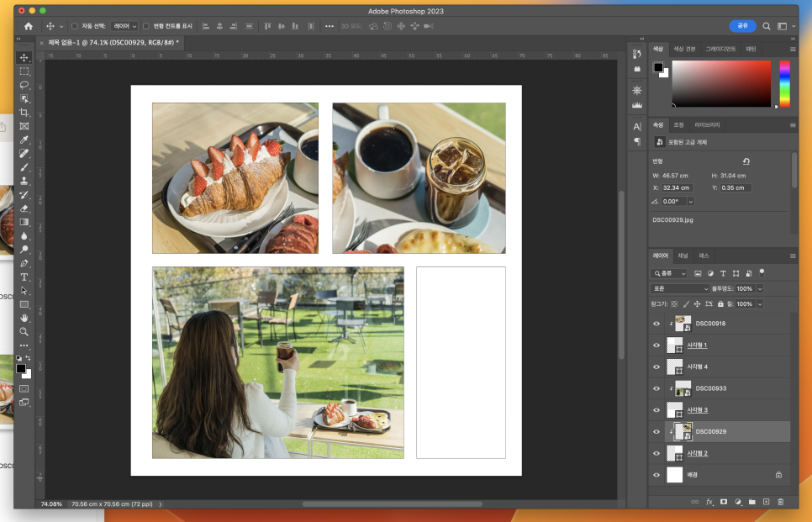Select the Move tool in the toolbox
The height and width of the screenshot is (522, 812).
(x=24, y=57)
